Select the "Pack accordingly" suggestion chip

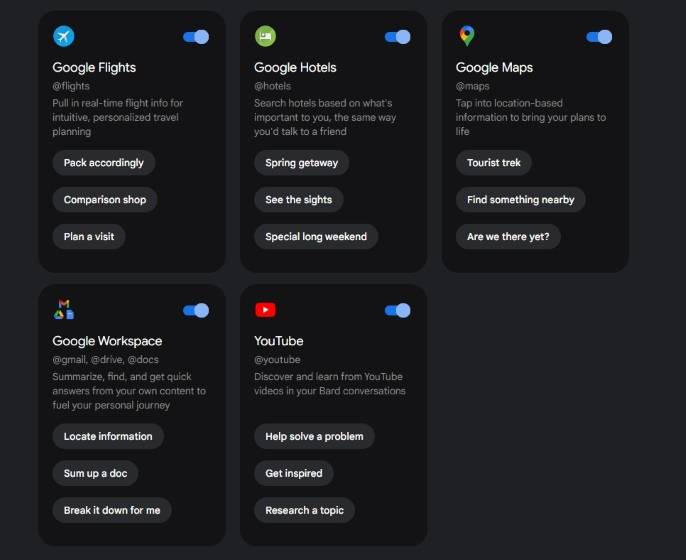pos(104,163)
